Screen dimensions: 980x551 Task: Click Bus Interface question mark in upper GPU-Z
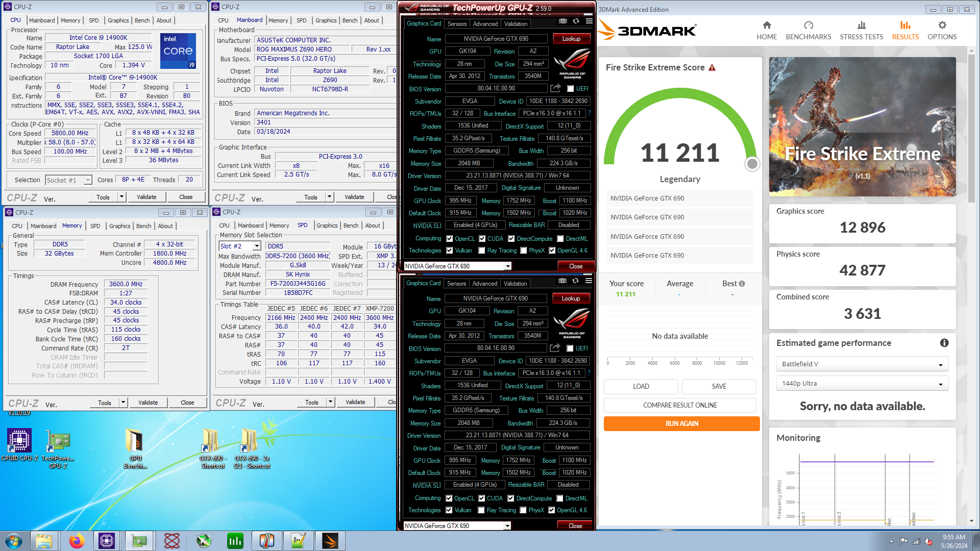pyautogui.click(x=590, y=113)
